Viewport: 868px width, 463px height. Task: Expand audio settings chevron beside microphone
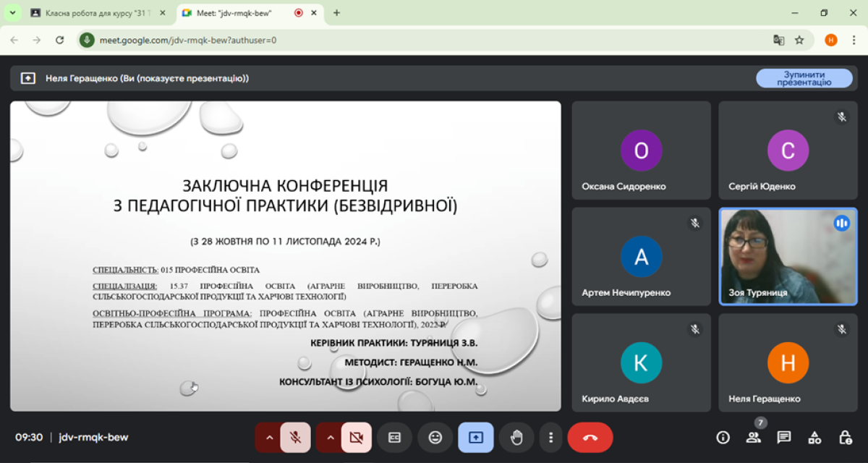click(x=269, y=438)
